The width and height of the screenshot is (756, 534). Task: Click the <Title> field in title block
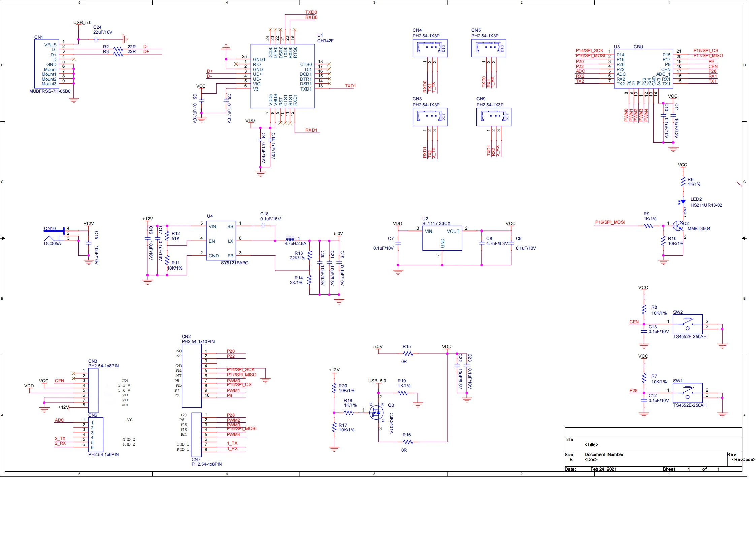591,444
